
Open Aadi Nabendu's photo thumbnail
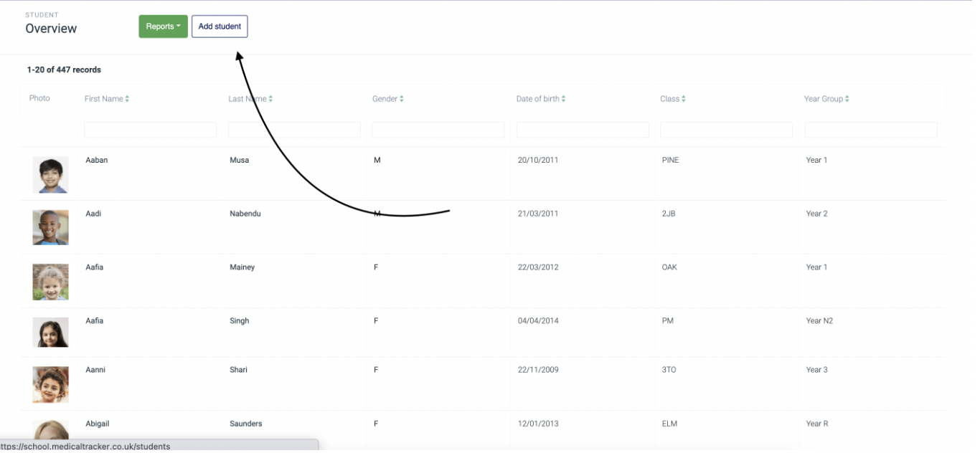click(50, 228)
